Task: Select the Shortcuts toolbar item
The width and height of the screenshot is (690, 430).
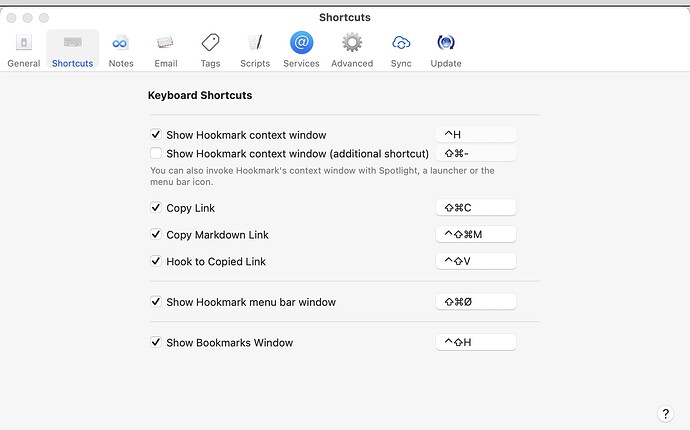Action: 73,50
